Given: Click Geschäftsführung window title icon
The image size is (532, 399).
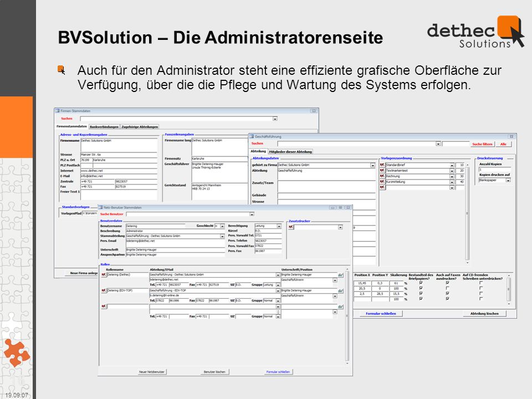Looking at the screenshot, I should [x=252, y=136].
